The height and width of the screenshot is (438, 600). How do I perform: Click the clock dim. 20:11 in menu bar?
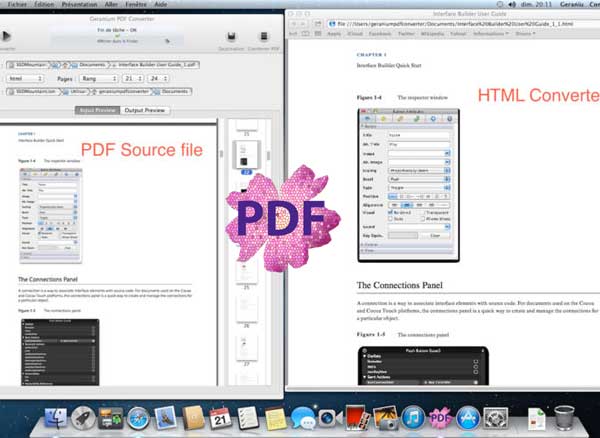pos(536,5)
